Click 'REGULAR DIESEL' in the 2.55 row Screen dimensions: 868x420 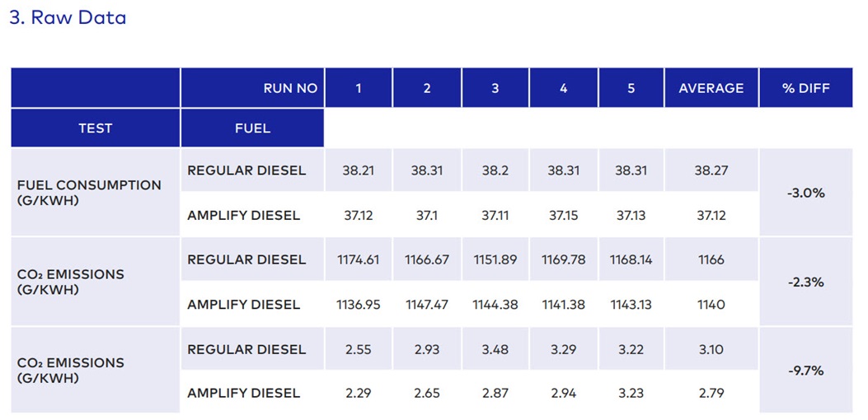(246, 349)
